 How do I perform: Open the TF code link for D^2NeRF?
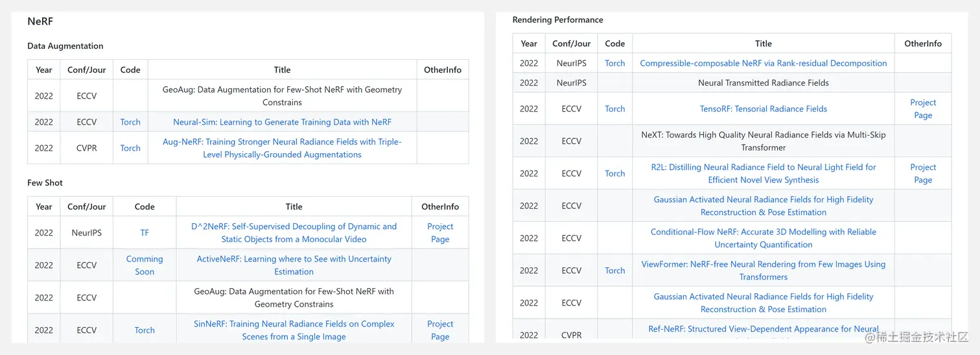145,233
